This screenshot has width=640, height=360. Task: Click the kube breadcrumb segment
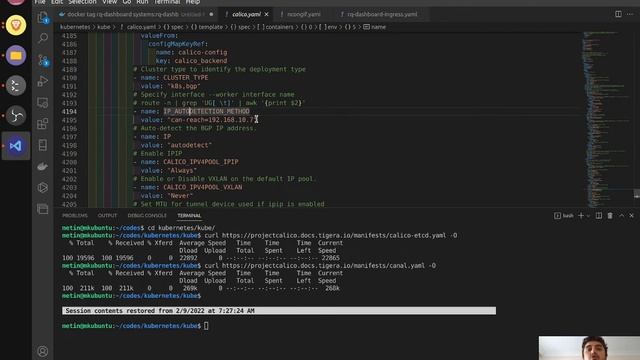point(104,27)
